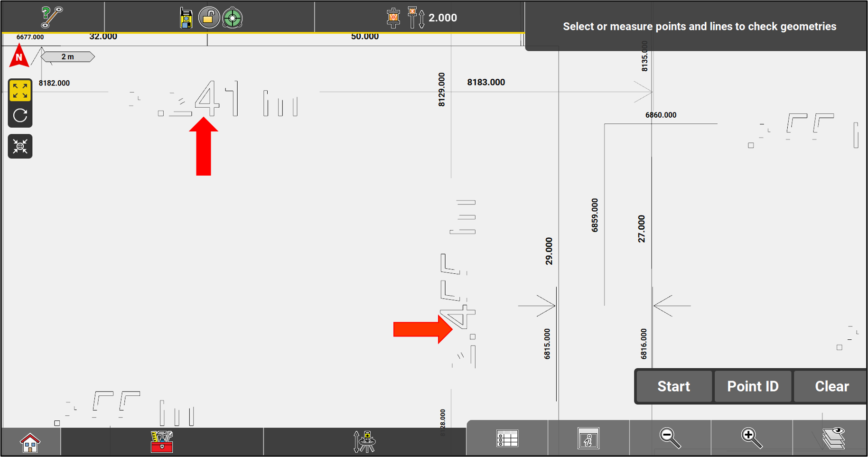Go to the Home screen
868x457 pixels.
[30, 442]
